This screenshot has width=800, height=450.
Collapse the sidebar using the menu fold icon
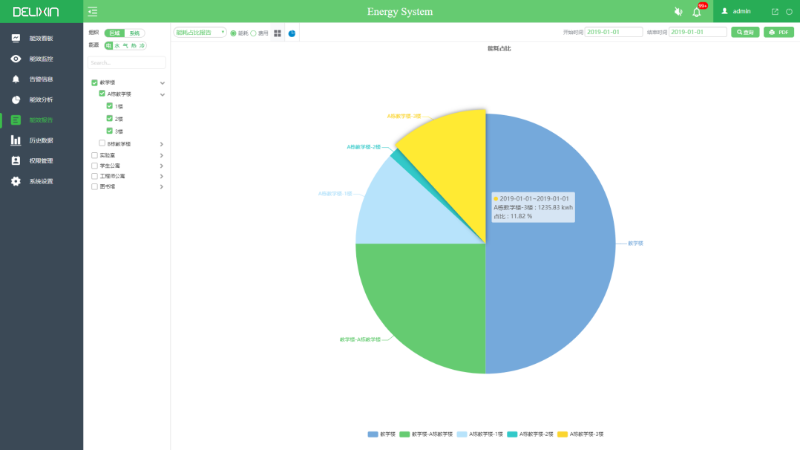point(93,11)
